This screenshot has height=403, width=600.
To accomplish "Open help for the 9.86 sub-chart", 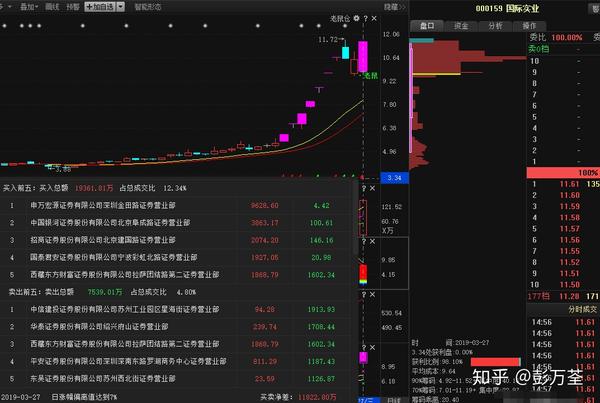I will point(364,241).
